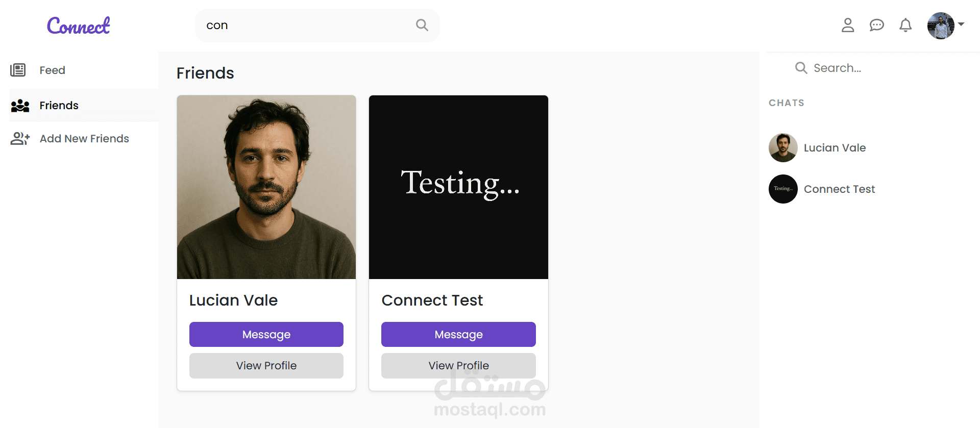This screenshot has width=980, height=428.
Task: Expand the account dropdown arrow beside avatar
Action: pyautogui.click(x=961, y=24)
